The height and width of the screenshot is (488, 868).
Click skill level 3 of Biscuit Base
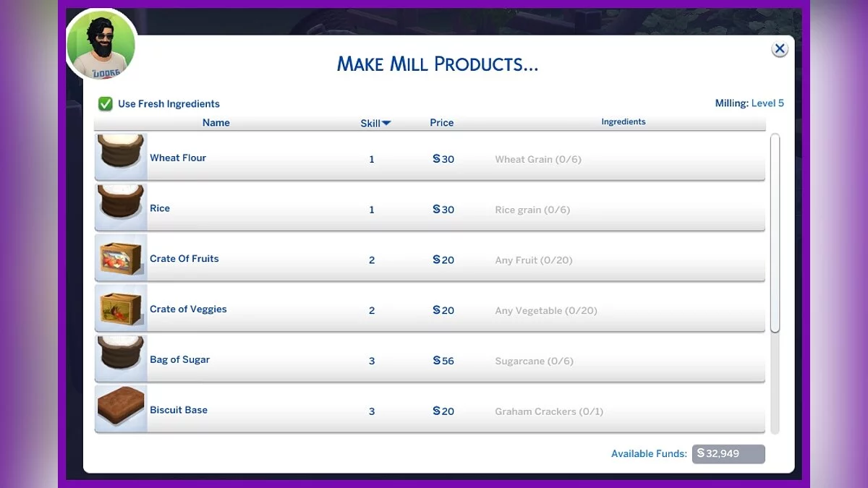(372, 411)
